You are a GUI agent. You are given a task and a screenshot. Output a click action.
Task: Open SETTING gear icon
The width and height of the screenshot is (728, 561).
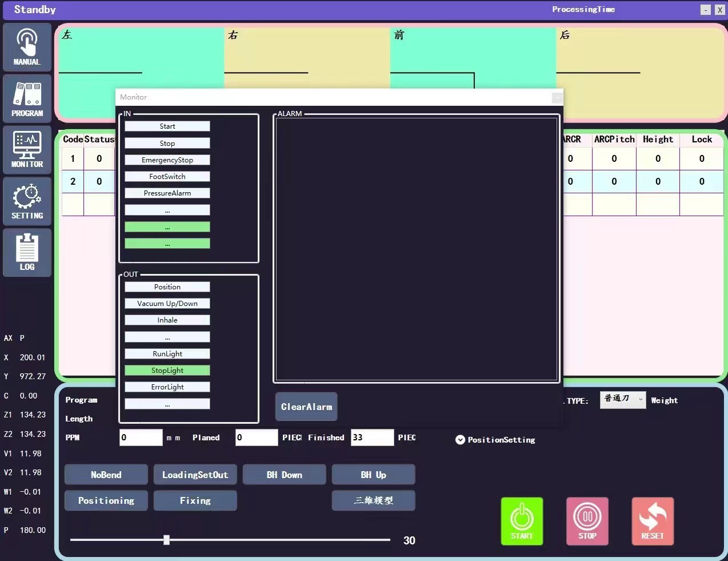(x=27, y=201)
